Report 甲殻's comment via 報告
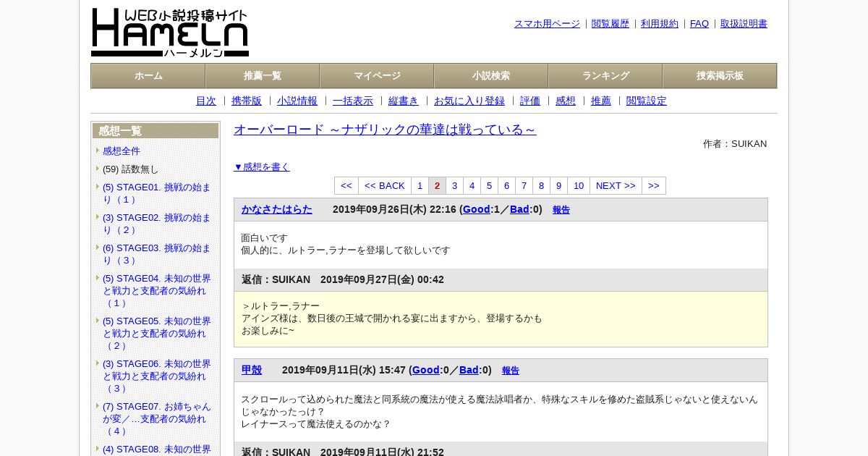 click(511, 371)
